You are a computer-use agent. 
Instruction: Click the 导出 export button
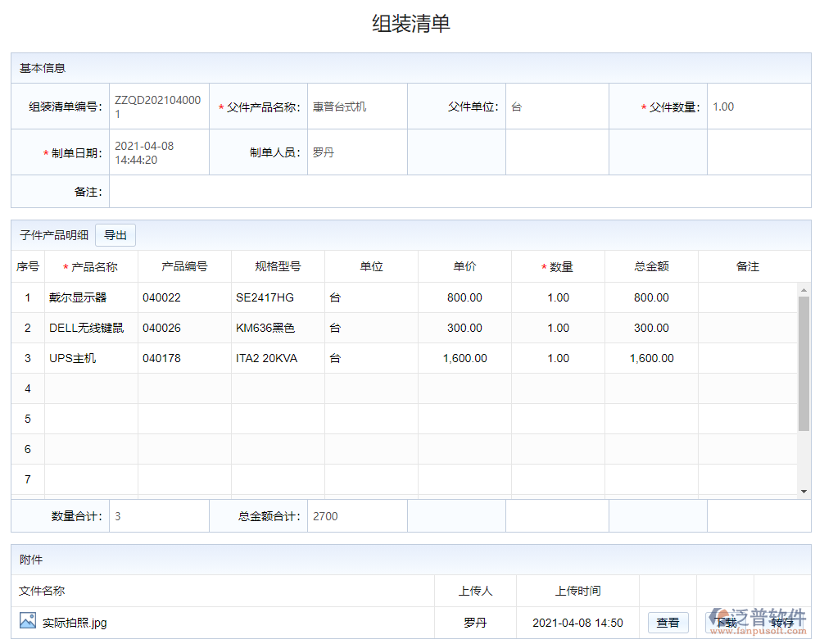pos(115,235)
